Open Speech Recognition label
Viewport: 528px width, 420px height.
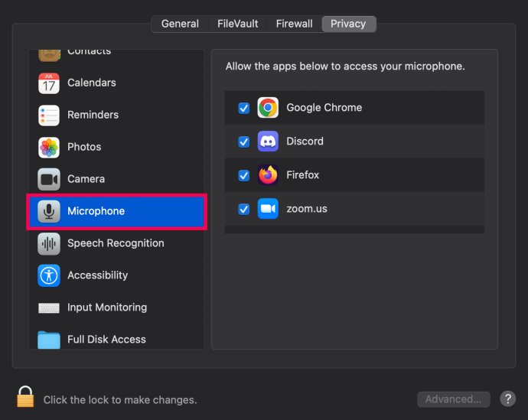point(116,243)
